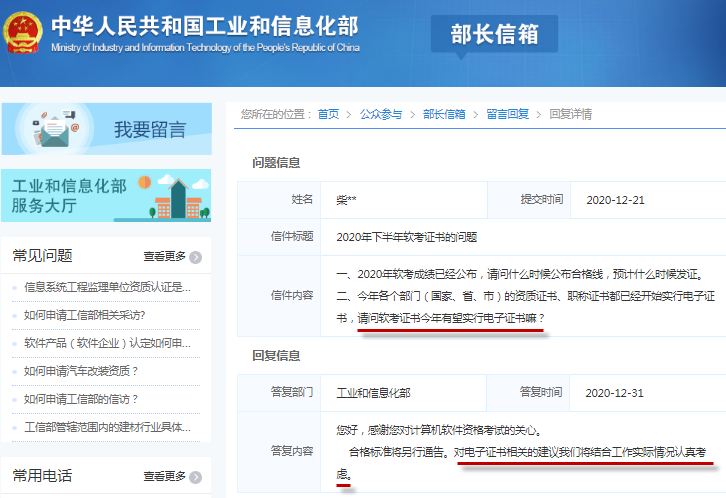Click the 提交时间 value 2020-12-21
726x498 pixels.
(615, 200)
